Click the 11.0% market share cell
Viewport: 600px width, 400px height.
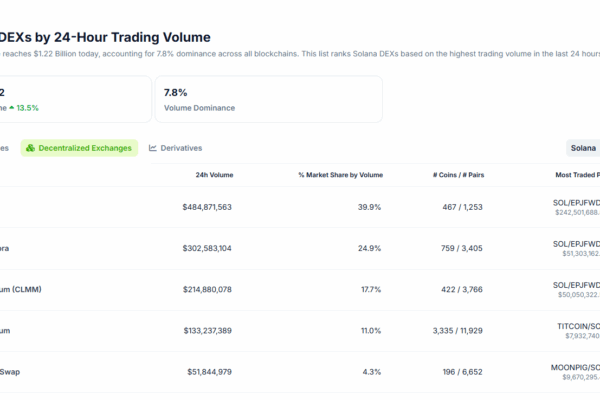coord(371,331)
